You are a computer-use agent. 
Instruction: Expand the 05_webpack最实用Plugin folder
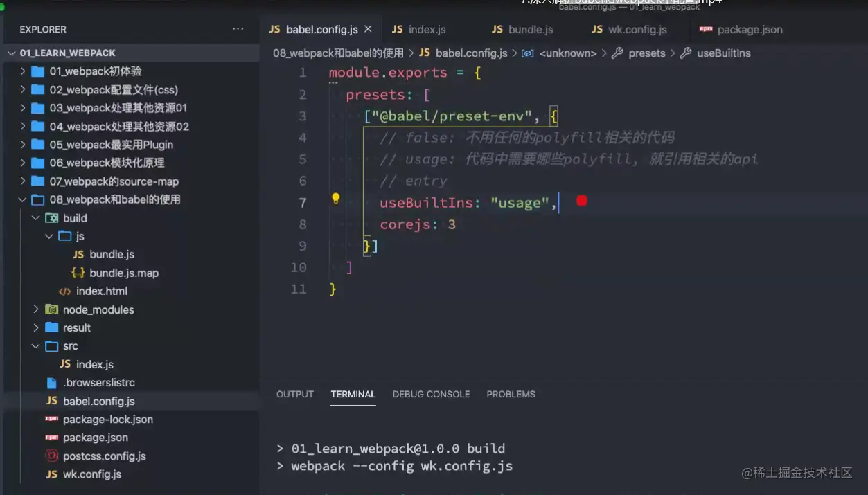pos(23,145)
